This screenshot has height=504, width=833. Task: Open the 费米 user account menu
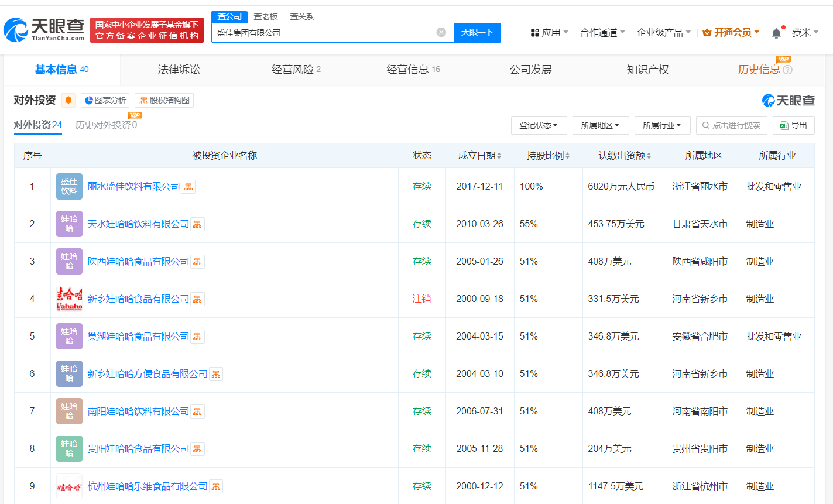(x=805, y=33)
